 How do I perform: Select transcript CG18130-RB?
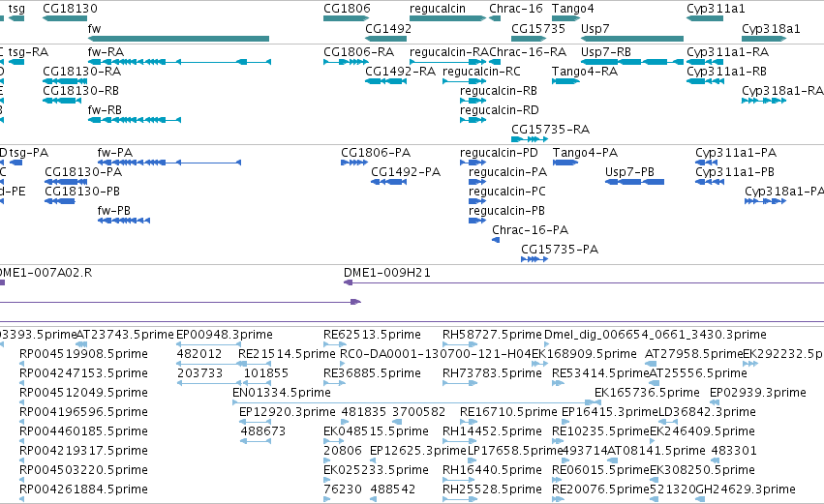(62, 101)
